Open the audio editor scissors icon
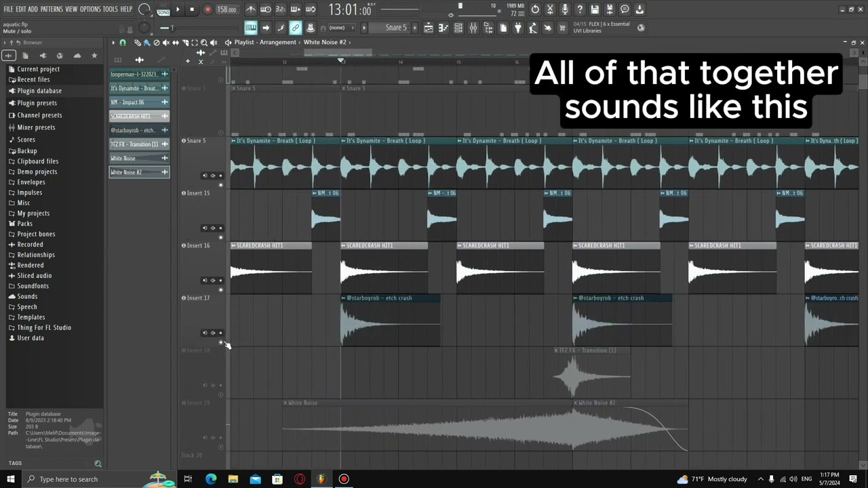This screenshot has width=868, height=488. click(x=550, y=9)
